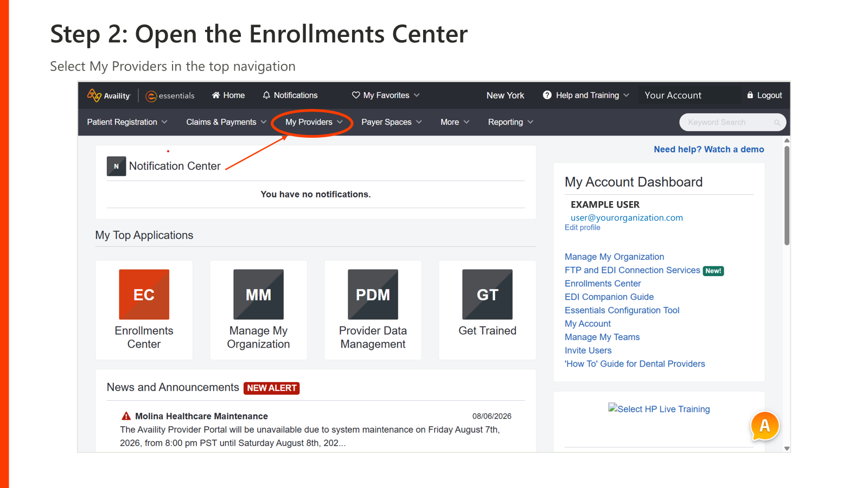Screen dimensions: 868x488
Task: Click Need help? Watch a demo link
Action: [709, 149]
